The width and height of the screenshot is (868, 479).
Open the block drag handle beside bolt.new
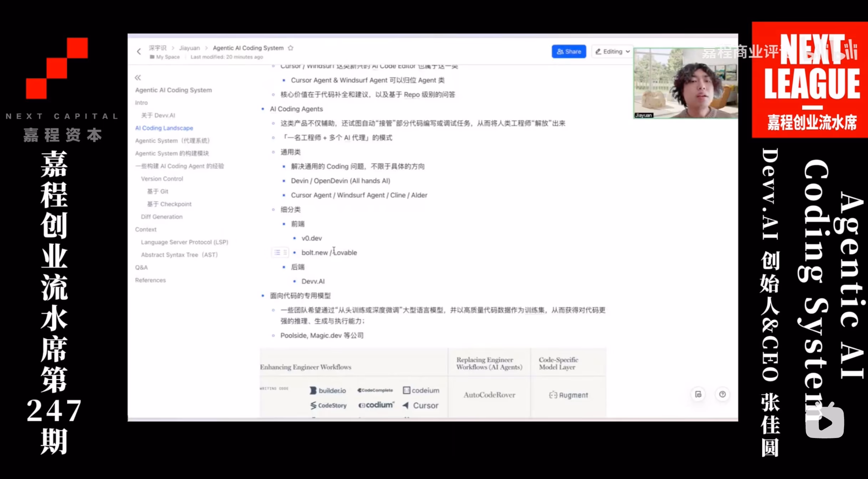pos(285,252)
